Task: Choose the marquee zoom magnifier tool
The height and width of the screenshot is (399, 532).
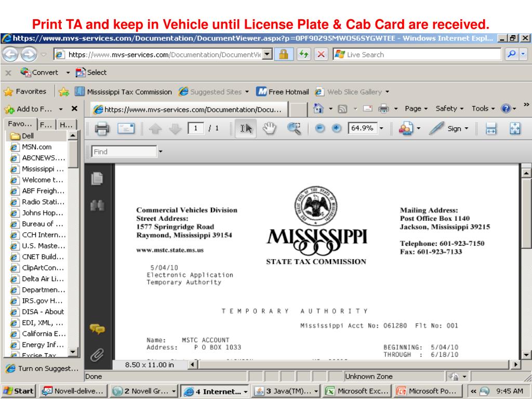Action: (x=294, y=128)
